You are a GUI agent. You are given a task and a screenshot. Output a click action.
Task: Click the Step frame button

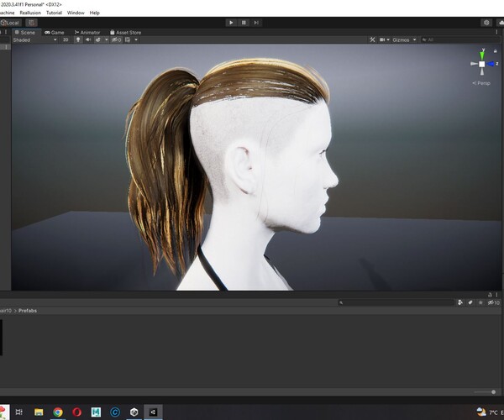(256, 23)
